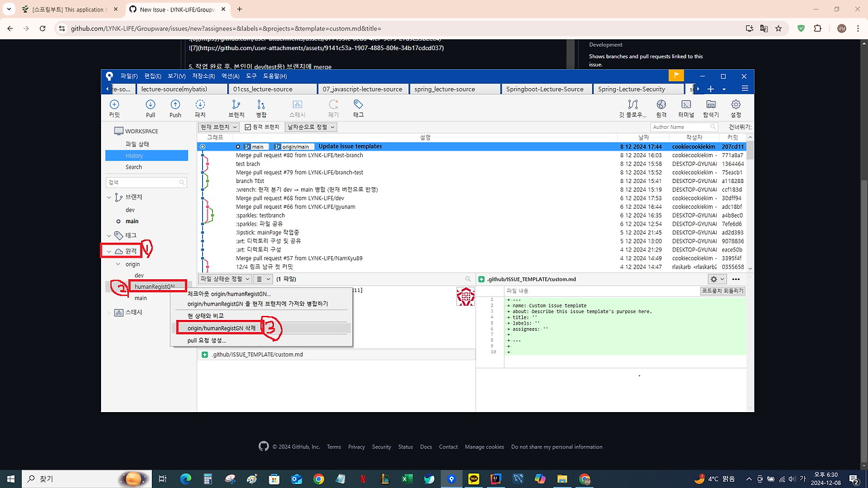Click the Merge (병합) toolbar icon
The image size is (868, 488).
(261, 104)
